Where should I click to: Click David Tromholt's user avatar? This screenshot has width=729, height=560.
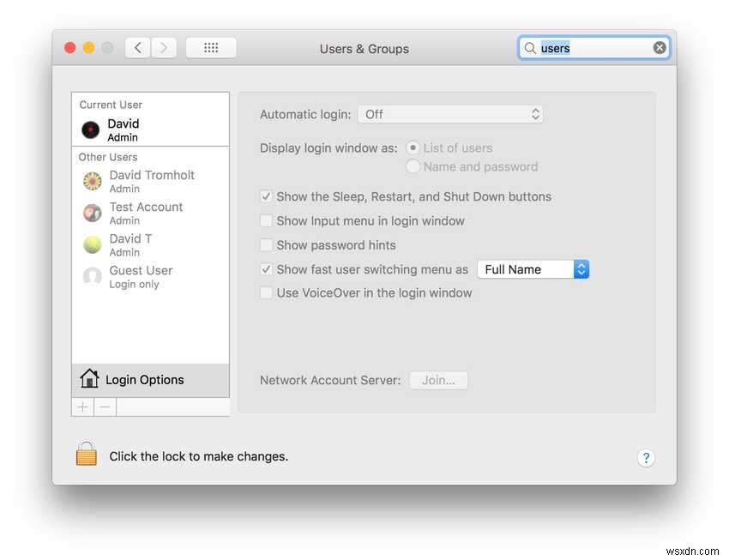click(92, 181)
